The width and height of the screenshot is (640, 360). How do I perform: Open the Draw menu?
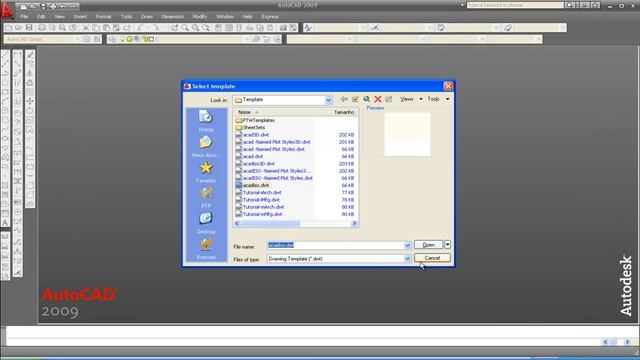[147, 17]
